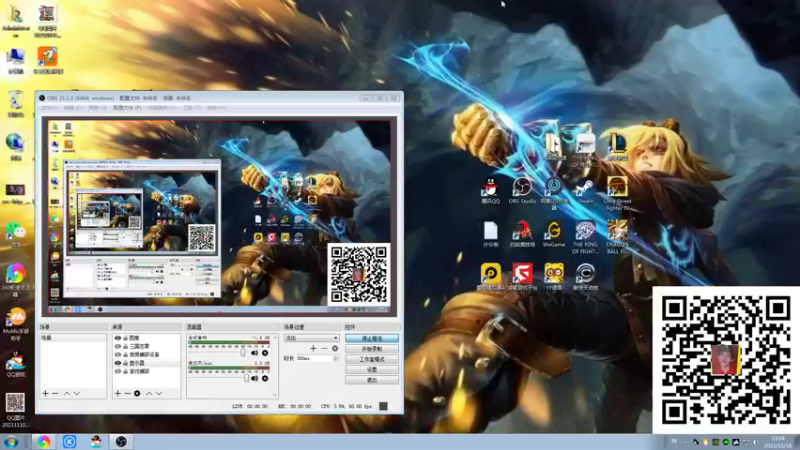Screen dimensions: 800x450
Task: Mute the 麦克风/Aux speaker icon
Action: tap(255, 379)
